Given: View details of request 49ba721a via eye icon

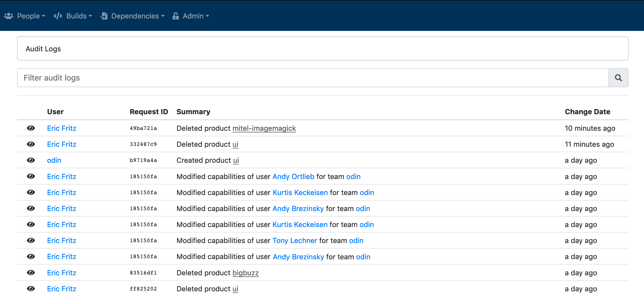Looking at the screenshot, I should tap(31, 128).
